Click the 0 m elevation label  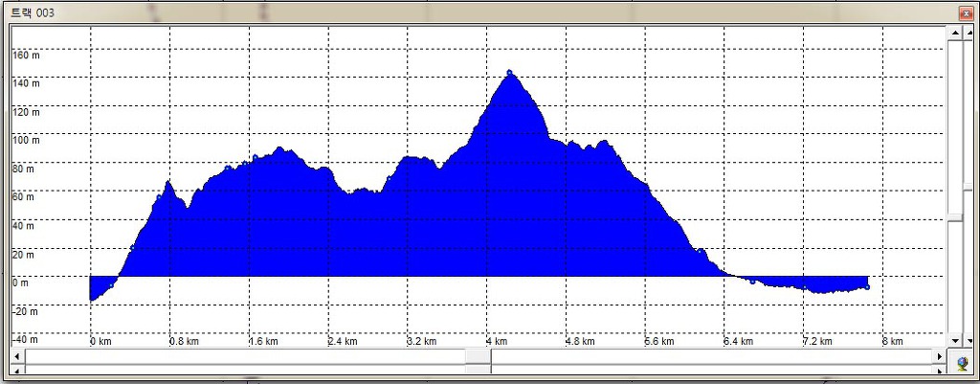click(21, 282)
